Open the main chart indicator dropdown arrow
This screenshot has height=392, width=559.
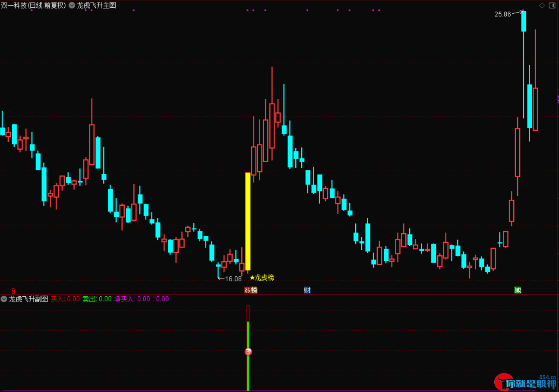pos(72,6)
